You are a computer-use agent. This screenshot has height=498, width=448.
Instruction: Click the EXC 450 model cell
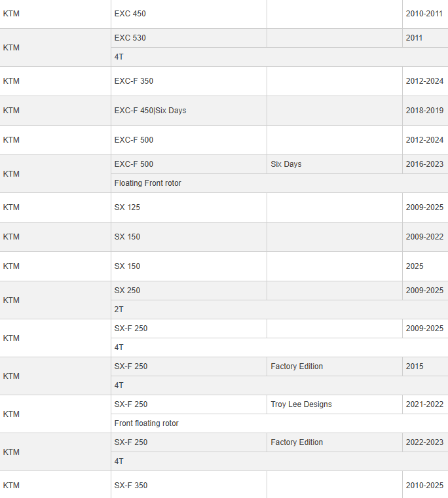click(x=130, y=14)
